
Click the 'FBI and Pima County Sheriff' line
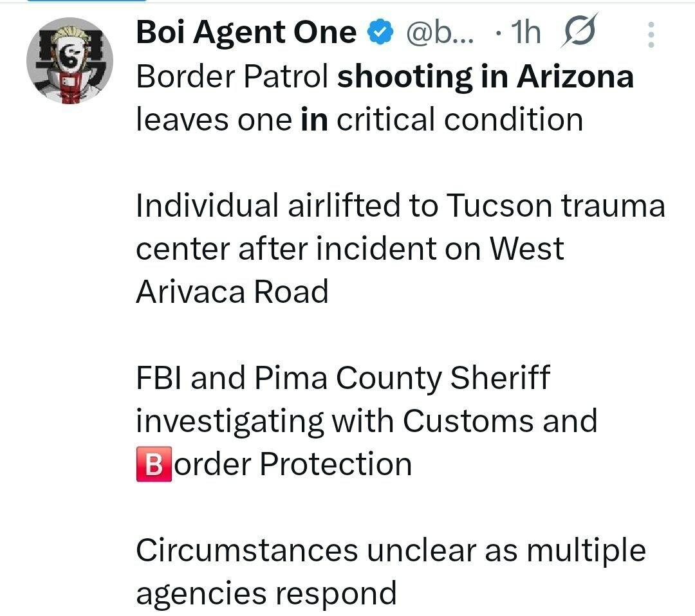[x=342, y=378]
